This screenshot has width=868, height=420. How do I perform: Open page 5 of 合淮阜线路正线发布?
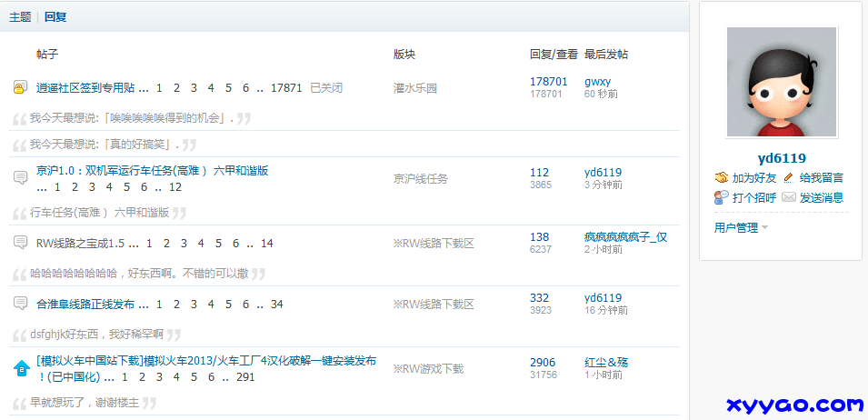pos(228,305)
